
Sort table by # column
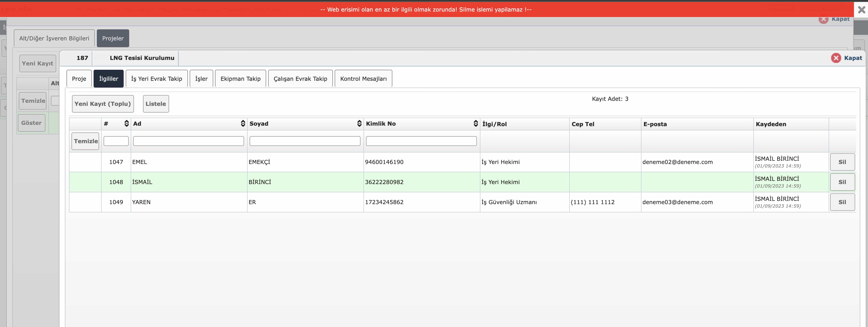click(x=126, y=124)
